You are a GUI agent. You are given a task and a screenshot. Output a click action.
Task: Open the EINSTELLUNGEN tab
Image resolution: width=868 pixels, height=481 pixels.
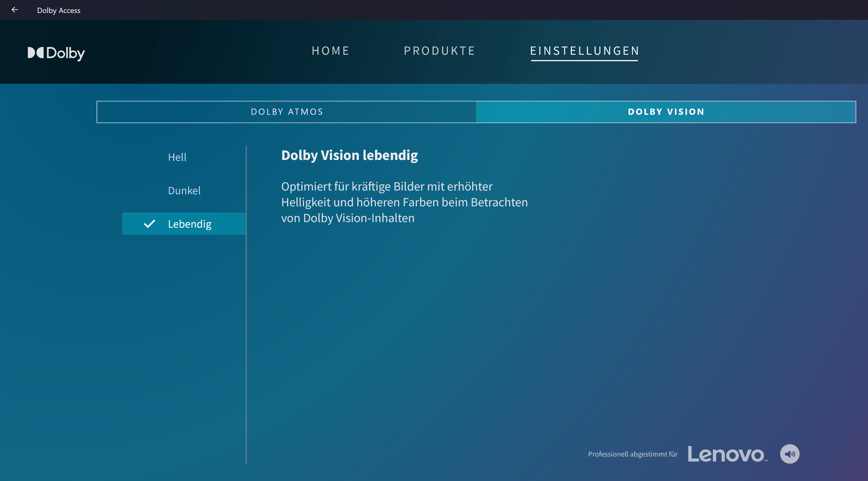pyautogui.click(x=584, y=51)
